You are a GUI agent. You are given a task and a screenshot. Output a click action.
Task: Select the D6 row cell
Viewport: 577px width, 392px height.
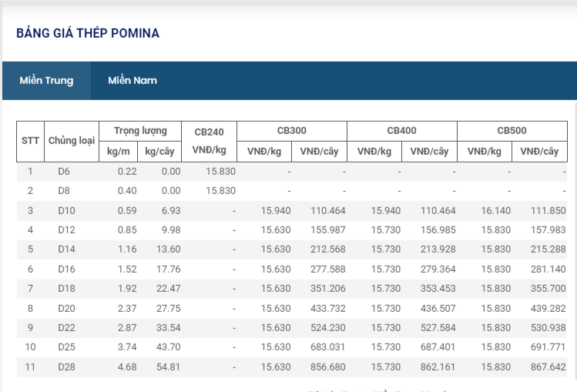(64, 171)
